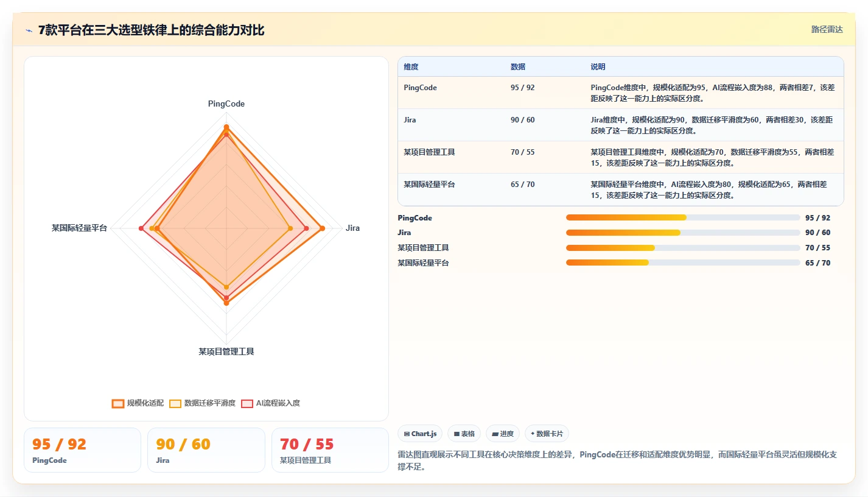
Task: Open the Jira 90 / 60 data card
Action: (206, 450)
